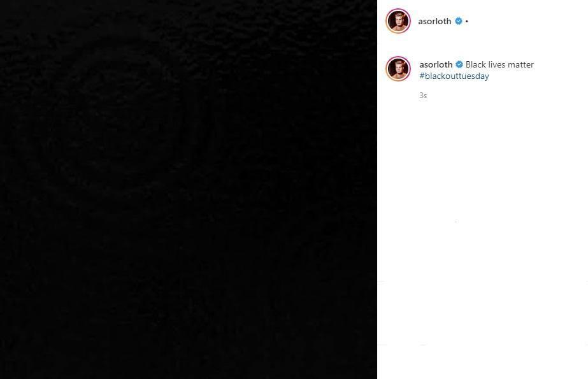
Task: Click the faint load-more circle in the comments
Action: click(456, 222)
